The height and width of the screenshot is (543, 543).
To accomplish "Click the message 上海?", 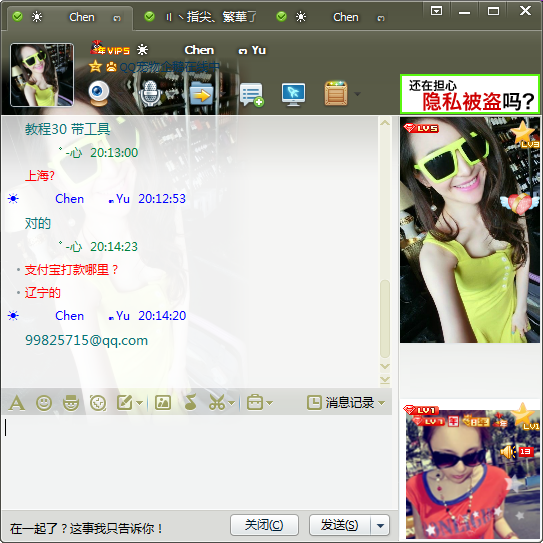I will pyautogui.click(x=39, y=176).
